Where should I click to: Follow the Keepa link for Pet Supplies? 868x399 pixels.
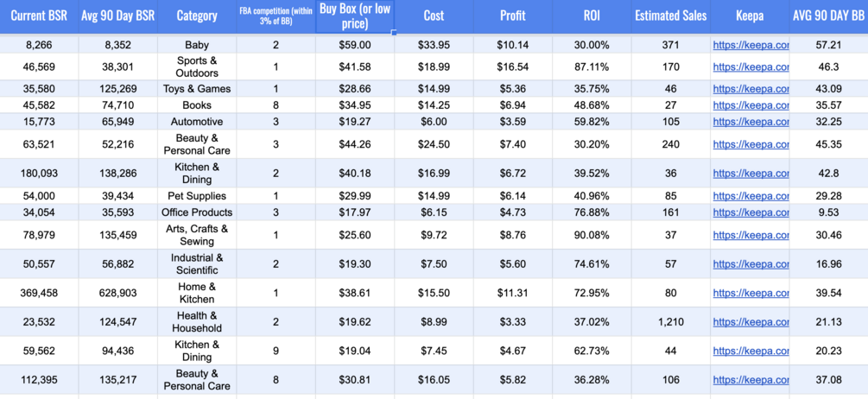(x=750, y=196)
